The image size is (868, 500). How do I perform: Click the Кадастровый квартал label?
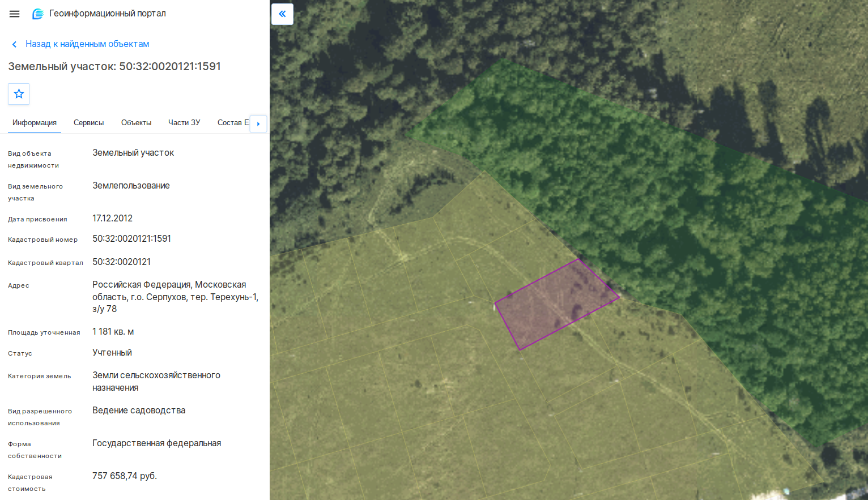coord(45,263)
